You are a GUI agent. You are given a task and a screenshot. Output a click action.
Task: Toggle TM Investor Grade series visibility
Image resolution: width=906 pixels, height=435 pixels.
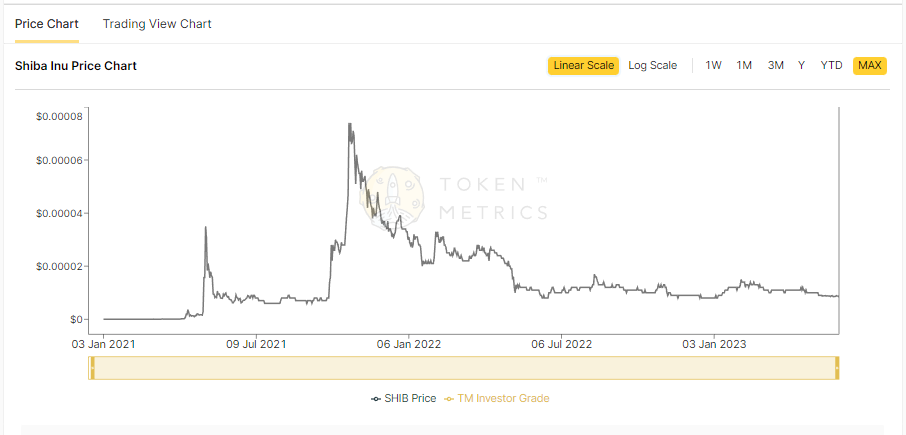click(503, 398)
